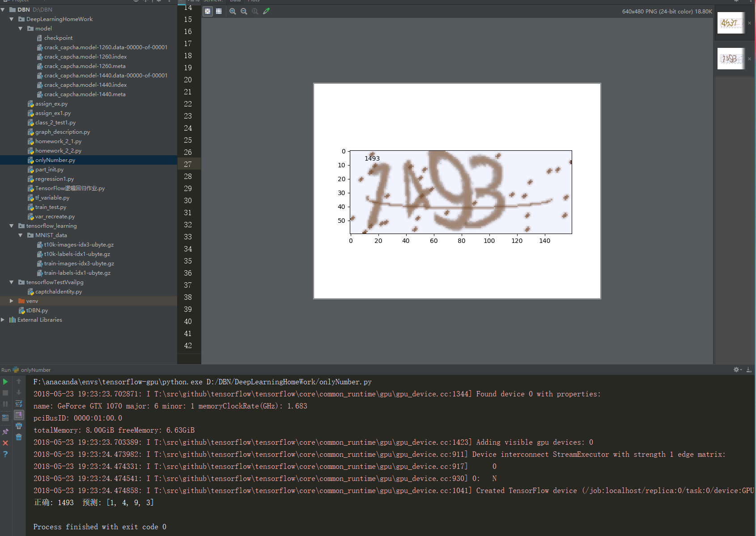This screenshot has width=756, height=536.
Task: Expand the venv folder
Action: click(x=12, y=301)
